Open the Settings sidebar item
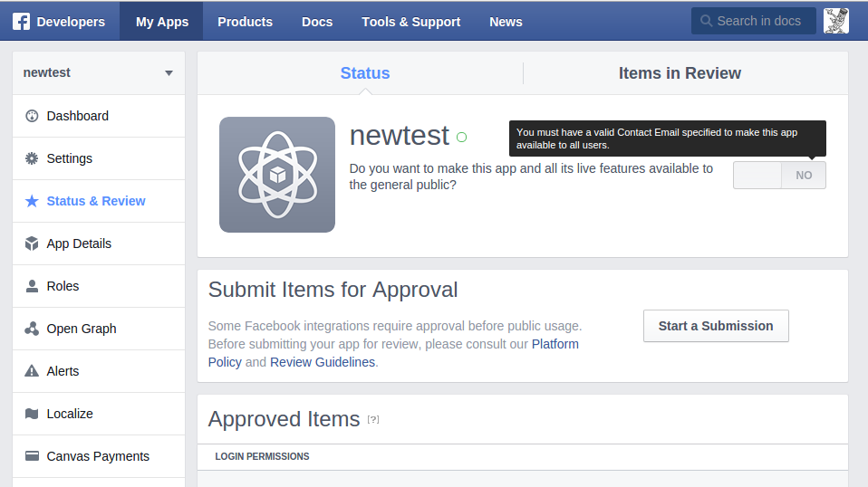 (x=99, y=158)
